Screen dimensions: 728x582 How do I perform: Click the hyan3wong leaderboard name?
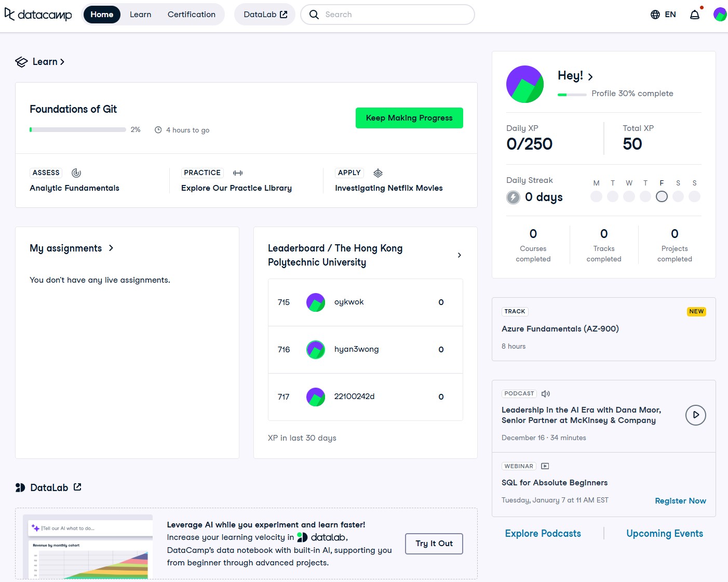coord(356,350)
